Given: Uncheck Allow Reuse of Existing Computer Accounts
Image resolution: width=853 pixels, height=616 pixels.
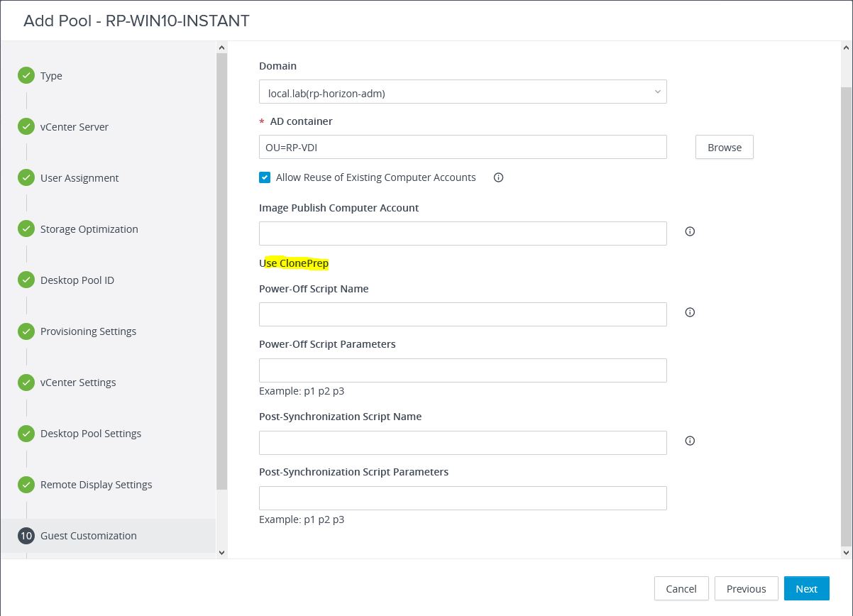Looking at the screenshot, I should pyautogui.click(x=265, y=177).
